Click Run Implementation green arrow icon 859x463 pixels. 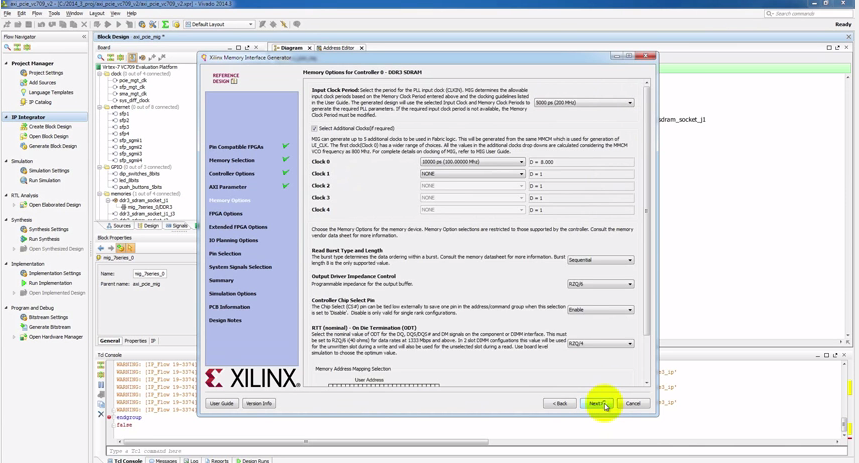click(24, 283)
